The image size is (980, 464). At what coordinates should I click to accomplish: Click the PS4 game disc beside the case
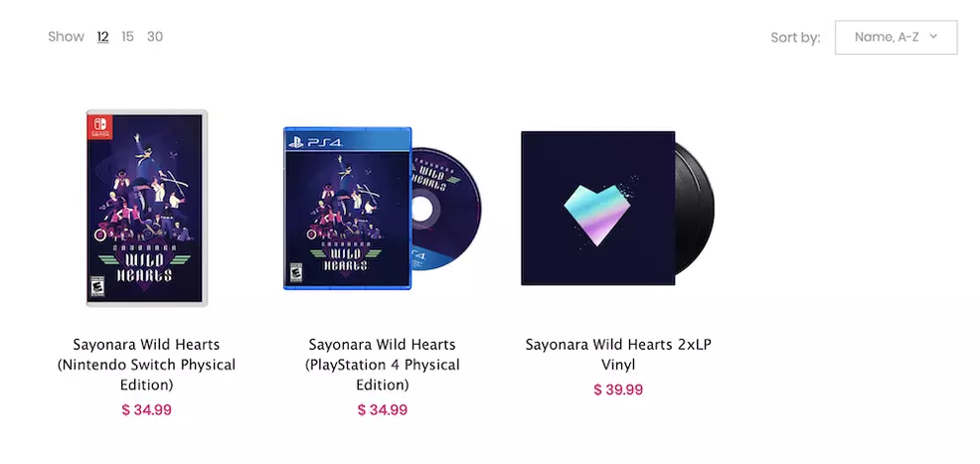[x=445, y=209]
